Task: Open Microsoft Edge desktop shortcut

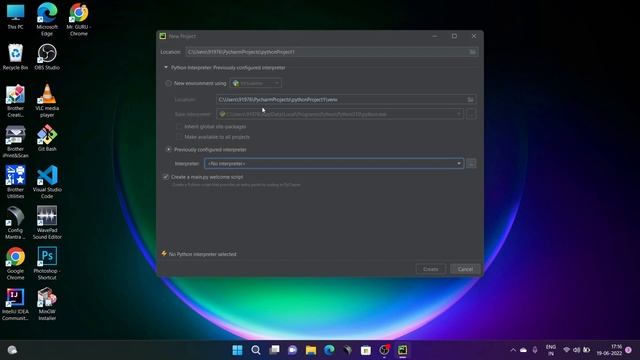Action: click(x=47, y=20)
